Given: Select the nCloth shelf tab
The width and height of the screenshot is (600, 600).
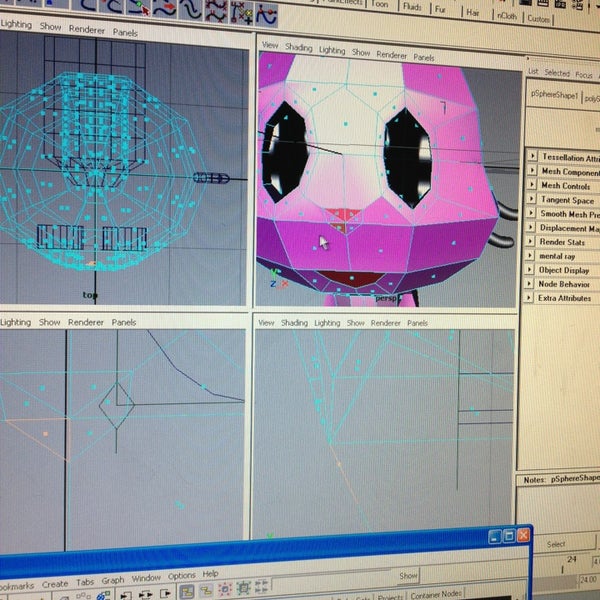Looking at the screenshot, I should (507, 16).
